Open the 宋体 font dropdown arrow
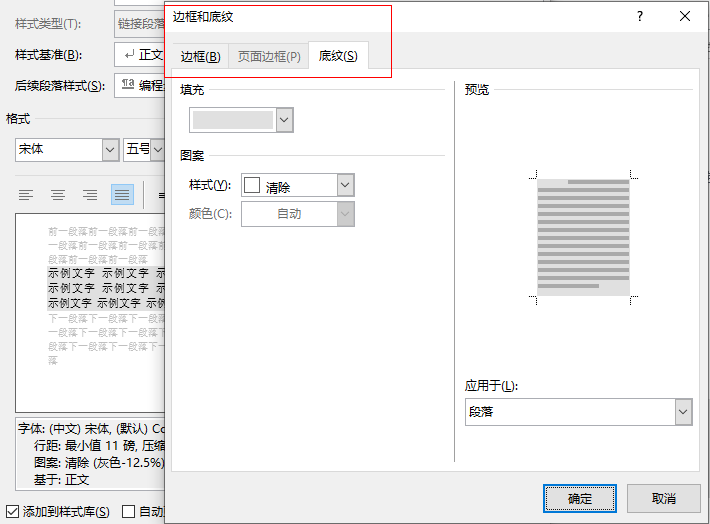710x524 pixels. [110, 150]
